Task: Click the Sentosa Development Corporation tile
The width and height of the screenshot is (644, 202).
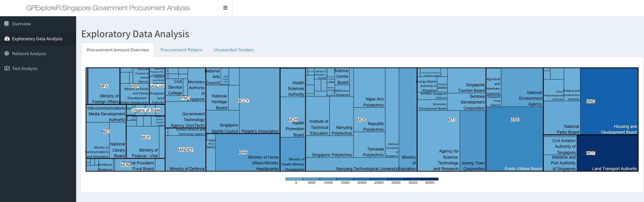Action: [467, 102]
